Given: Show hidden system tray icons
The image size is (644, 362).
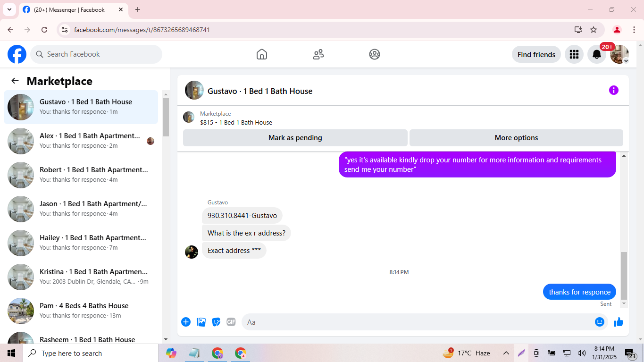Looking at the screenshot, I should (x=506, y=353).
